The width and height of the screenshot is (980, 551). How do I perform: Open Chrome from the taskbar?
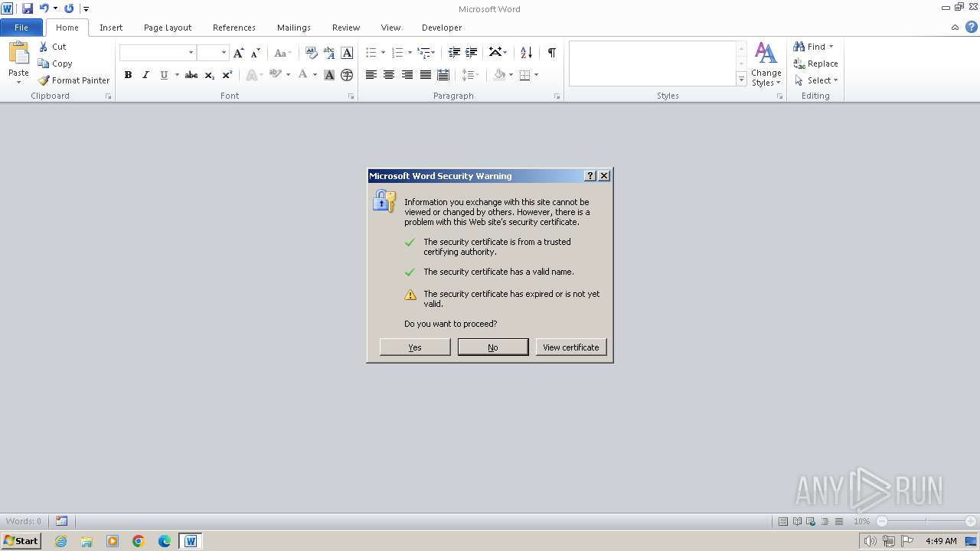tap(139, 541)
